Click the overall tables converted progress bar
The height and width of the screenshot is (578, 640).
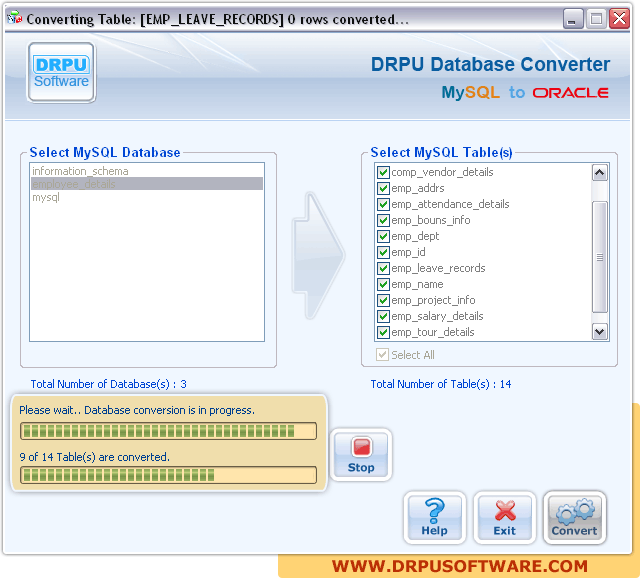(x=169, y=475)
